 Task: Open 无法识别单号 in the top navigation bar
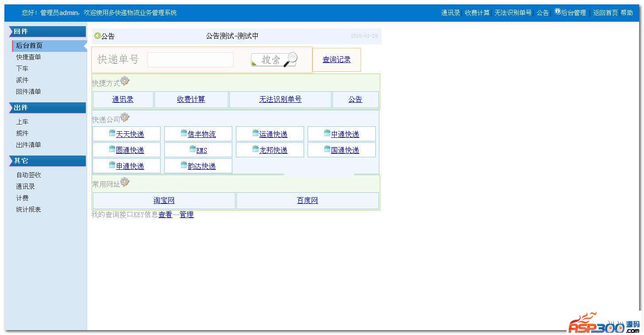513,13
